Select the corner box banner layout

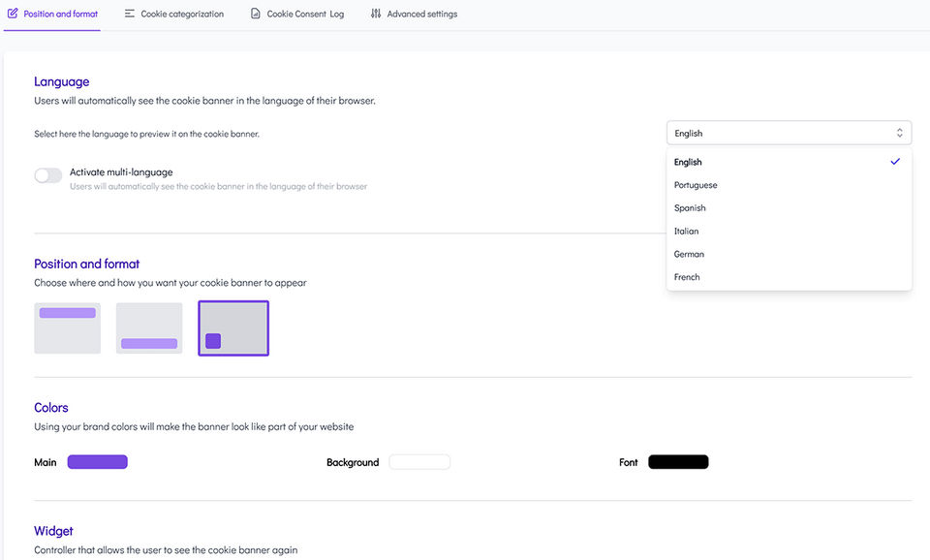click(x=233, y=327)
